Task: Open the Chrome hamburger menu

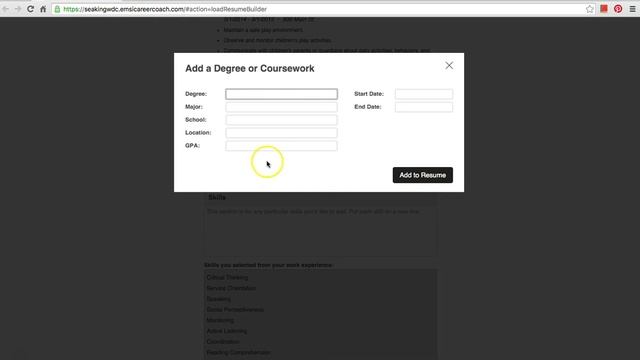Action: click(632, 9)
